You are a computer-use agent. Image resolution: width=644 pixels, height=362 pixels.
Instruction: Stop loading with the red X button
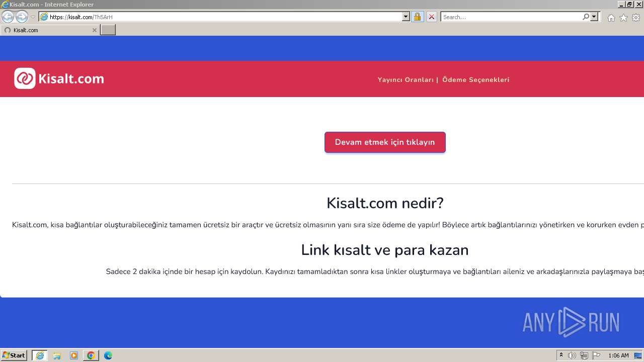pyautogui.click(x=431, y=17)
